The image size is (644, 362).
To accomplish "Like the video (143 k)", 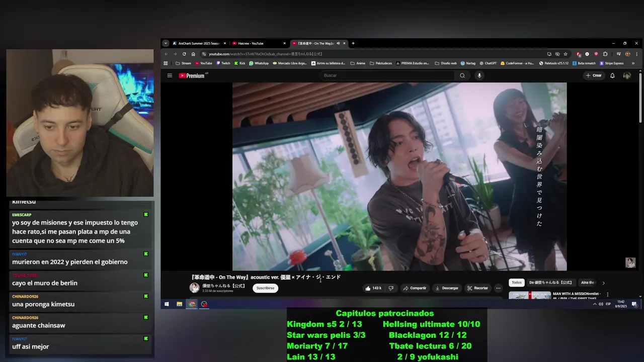I will (x=373, y=288).
